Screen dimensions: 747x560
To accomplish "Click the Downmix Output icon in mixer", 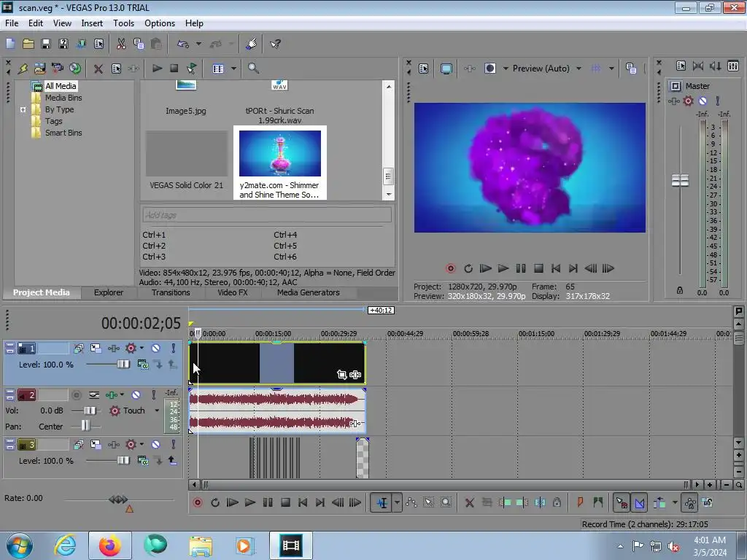I will 698,66.
